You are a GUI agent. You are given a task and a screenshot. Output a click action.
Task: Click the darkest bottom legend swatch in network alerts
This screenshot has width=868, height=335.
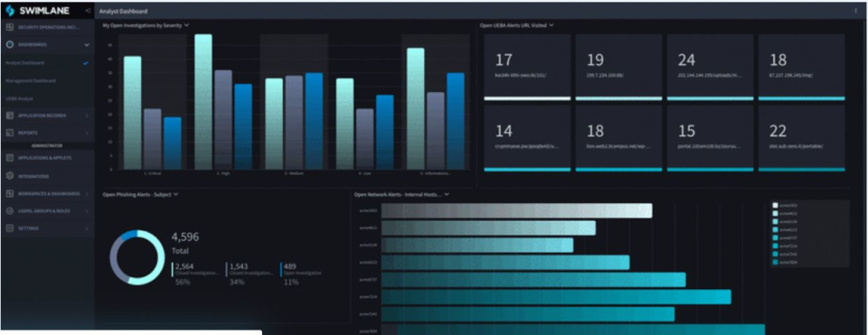[775, 262]
